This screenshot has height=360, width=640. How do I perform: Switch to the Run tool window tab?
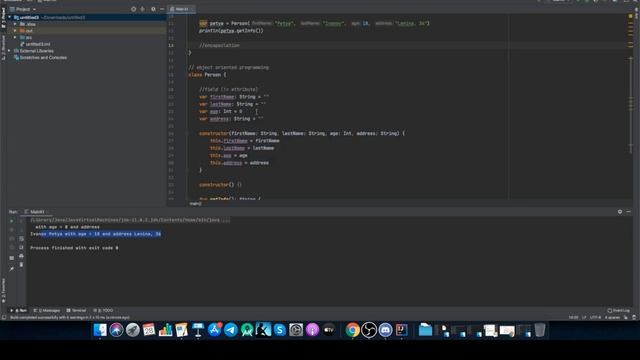(19, 311)
